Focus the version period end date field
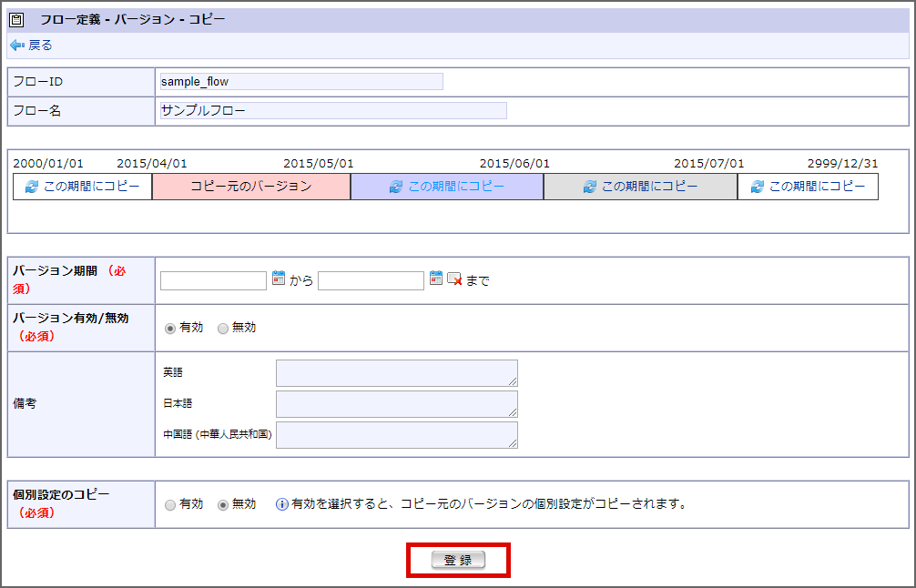 pos(371,281)
